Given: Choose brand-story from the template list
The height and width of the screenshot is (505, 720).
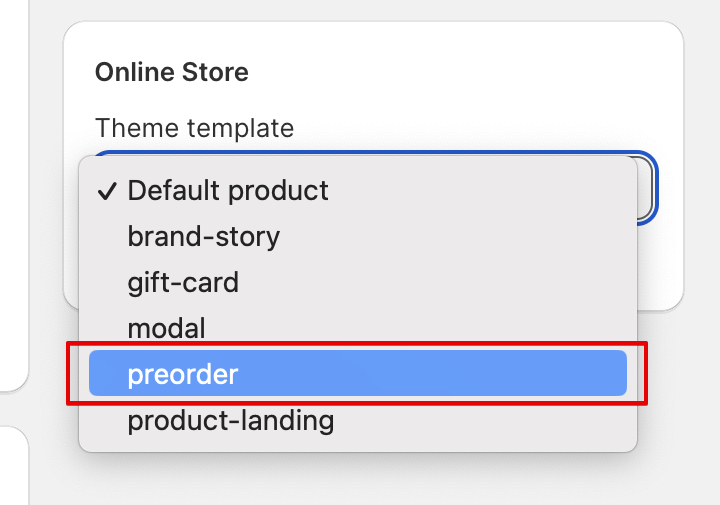Looking at the screenshot, I should [x=203, y=237].
